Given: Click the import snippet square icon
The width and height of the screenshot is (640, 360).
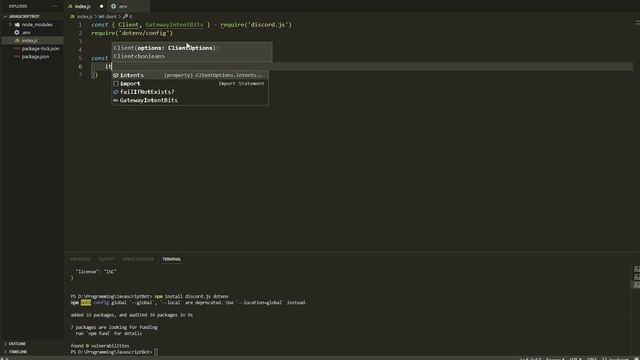Looking at the screenshot, I should pos(116,83).
